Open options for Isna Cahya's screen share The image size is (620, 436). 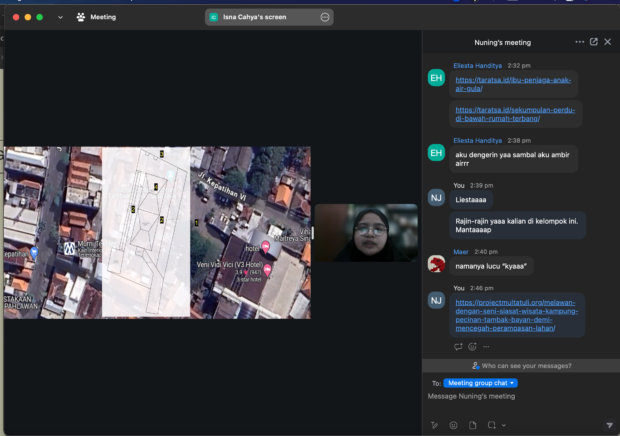point(325,17)
